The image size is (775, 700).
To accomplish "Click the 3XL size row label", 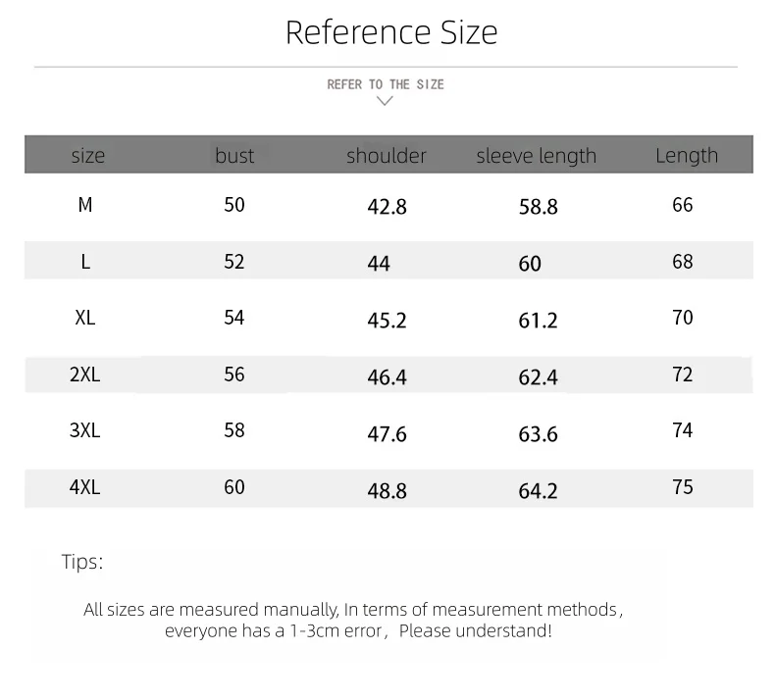I will point(85,430).
